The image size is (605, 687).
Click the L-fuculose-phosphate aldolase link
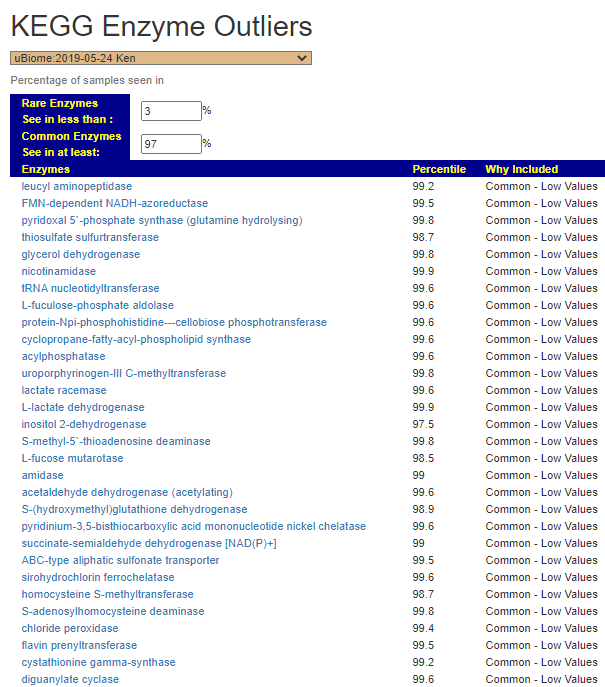point(98,305)
